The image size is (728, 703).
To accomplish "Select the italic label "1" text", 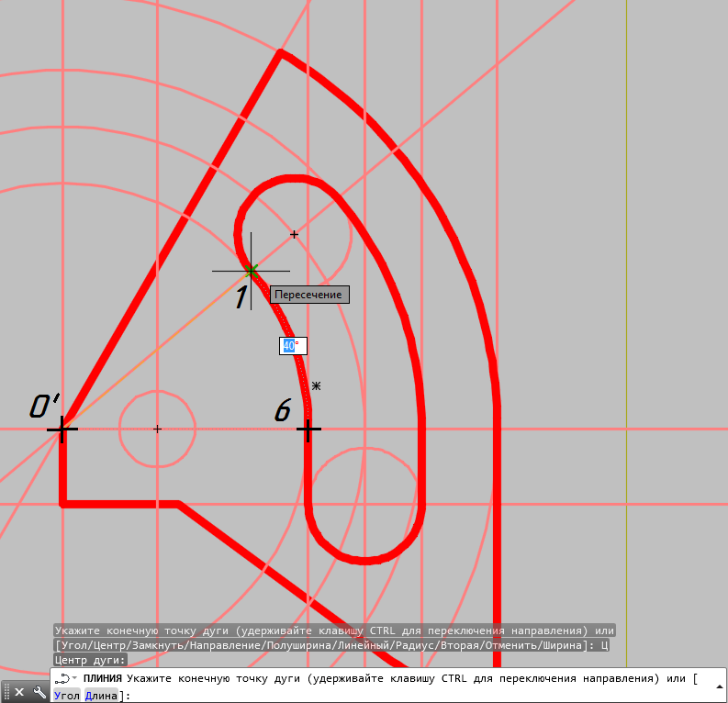I will (x=241, y=297).
